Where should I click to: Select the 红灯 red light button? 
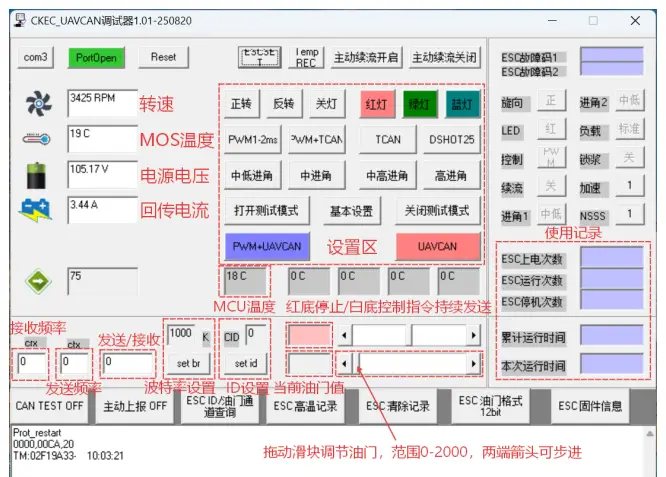point(376,104)
